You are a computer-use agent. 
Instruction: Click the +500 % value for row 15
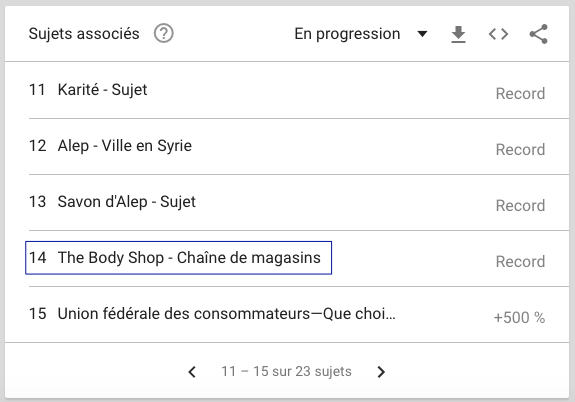[519, 318]
